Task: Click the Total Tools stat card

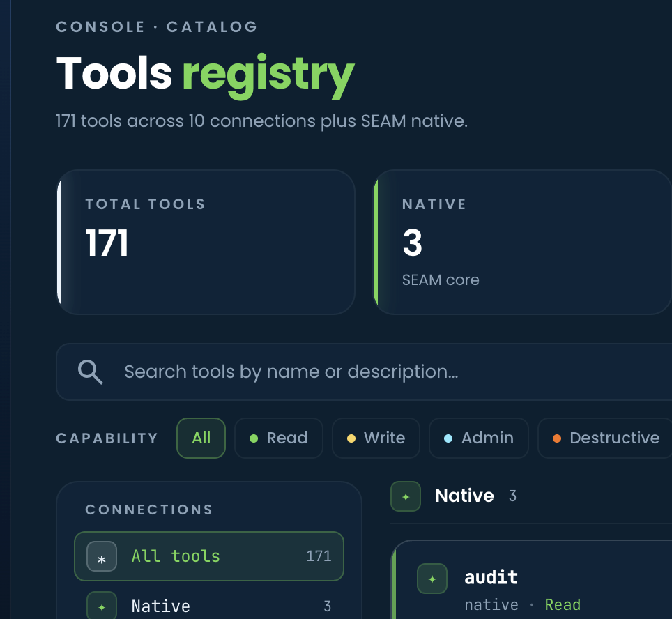Action: coord(206,242)
